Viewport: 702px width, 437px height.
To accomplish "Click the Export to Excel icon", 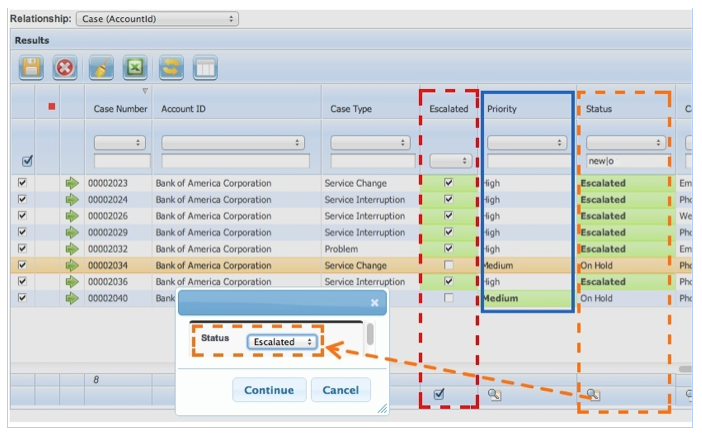I will [x=135, y=68].
